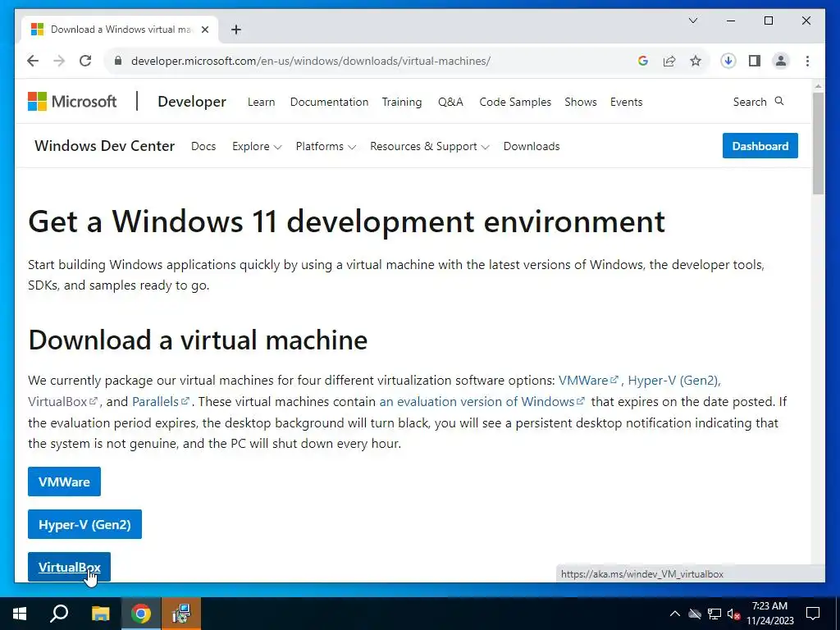Open the Chrome profile avatar
Image resolution: width=840 pixels, height=630 pixels.
[x=781, y=61]
